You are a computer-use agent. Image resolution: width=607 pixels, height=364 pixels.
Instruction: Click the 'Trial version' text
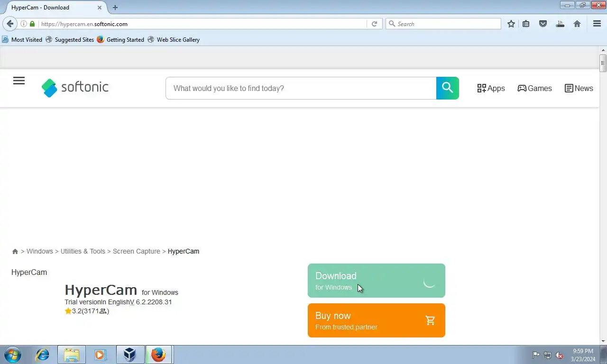click(83, 302)
